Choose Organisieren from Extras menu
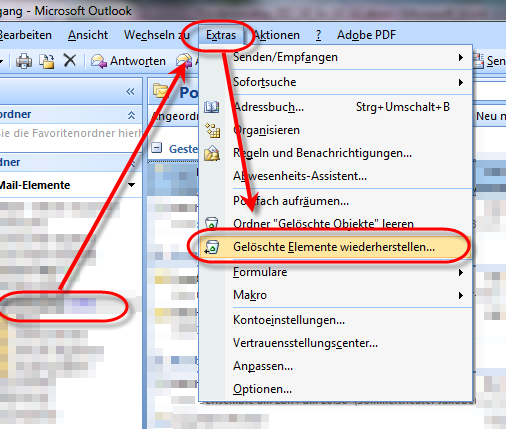The height and width of the screenshot is (429, 506). (336, 130)
